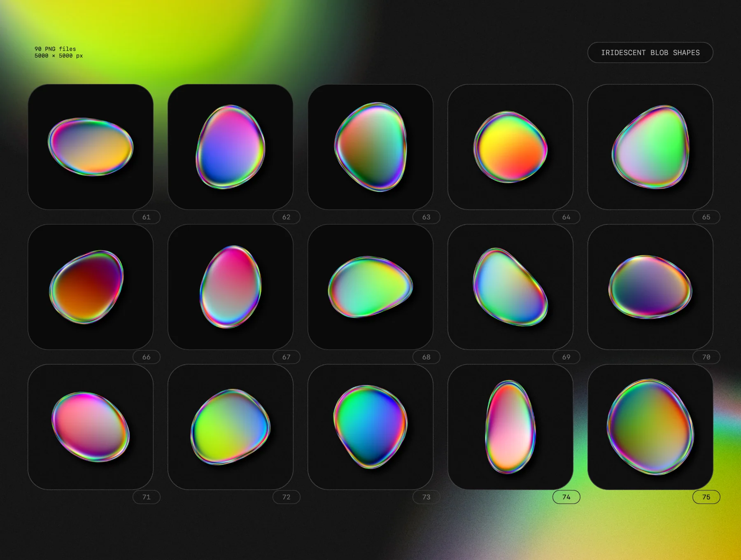Screen dimensions: 741x560
Task: Select blob thumbnail 75
Action: tap(650, 427)
